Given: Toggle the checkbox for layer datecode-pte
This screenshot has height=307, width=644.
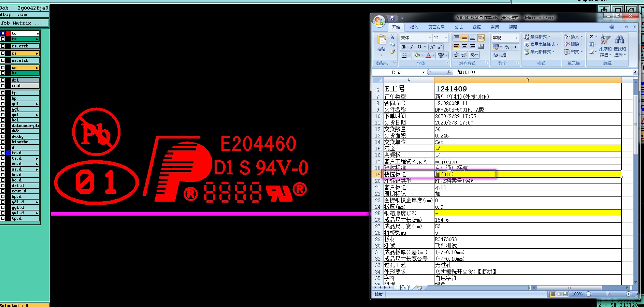Looking at the screenshot, I should pos(3,126).
